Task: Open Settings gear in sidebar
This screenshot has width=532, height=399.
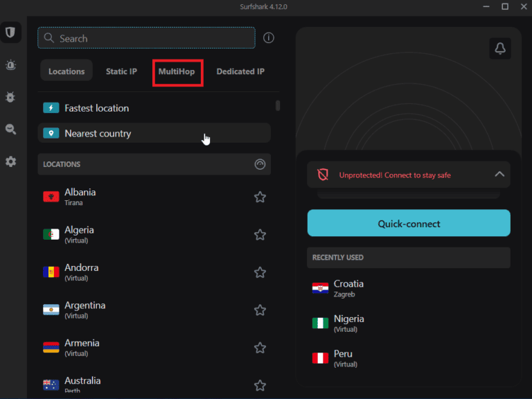Action: pos(10,161)
